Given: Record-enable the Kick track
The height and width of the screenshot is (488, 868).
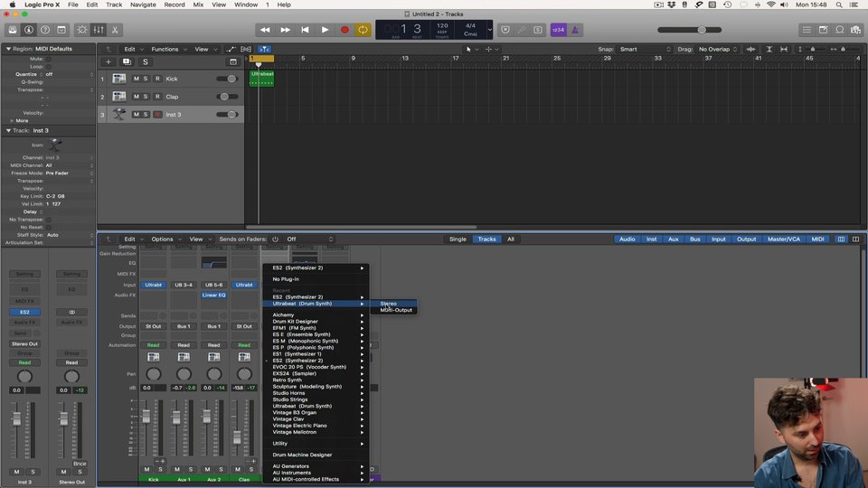Looking at the screenshot, I should 157,79.
